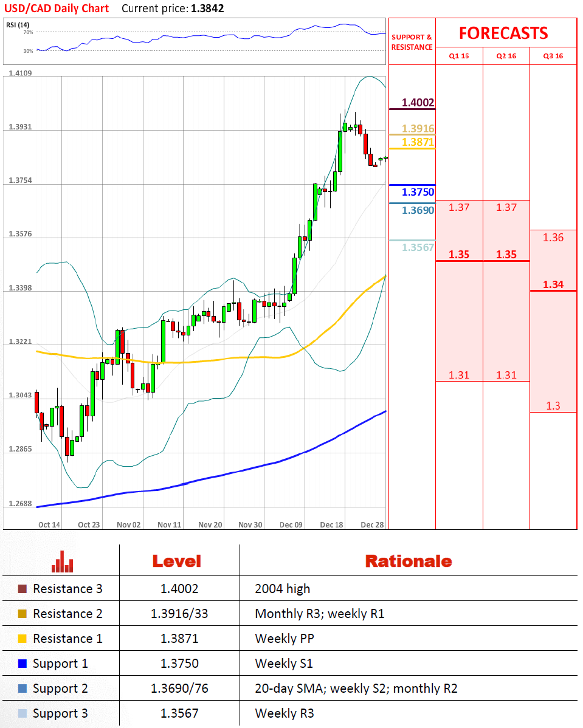This screenshot has width=583, height=728.
Task: Click the SUPPORT & RESISTANCE header
Action: [412, 42]
